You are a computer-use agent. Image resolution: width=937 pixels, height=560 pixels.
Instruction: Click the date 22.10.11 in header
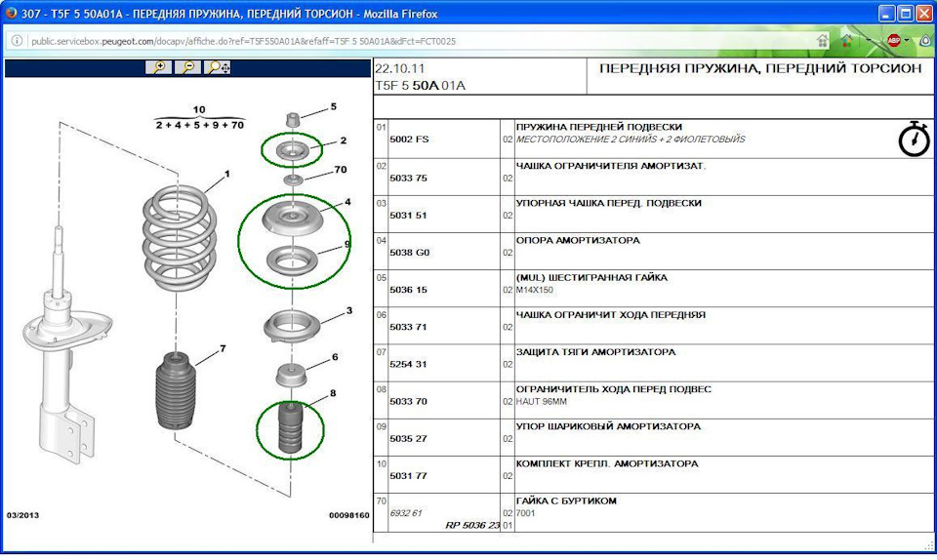(400, 68)
